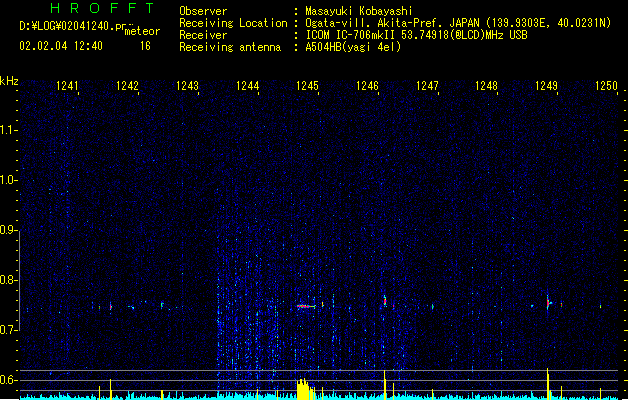Screen dimensions: 629x400
Task: Click the 1241 time axis marker
Action: click(67, 85)
